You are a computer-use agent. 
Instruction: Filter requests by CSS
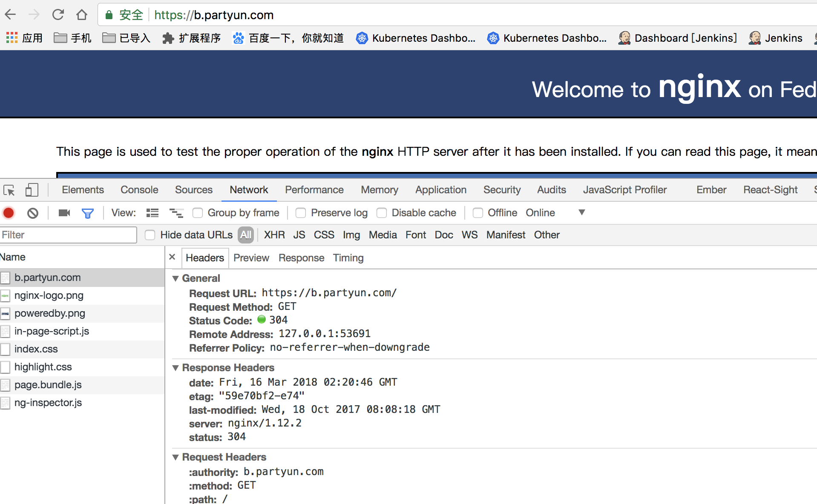pyautogui.click(x=324, y=235)
